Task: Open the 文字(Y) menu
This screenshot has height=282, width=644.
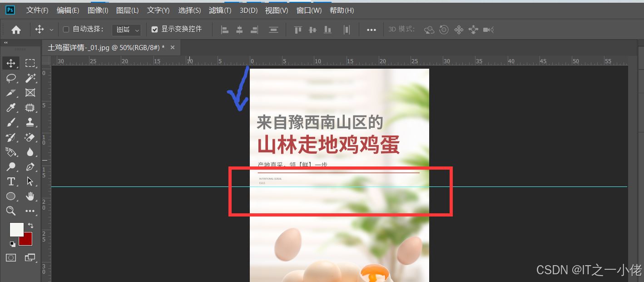Action: pos(158,10)
